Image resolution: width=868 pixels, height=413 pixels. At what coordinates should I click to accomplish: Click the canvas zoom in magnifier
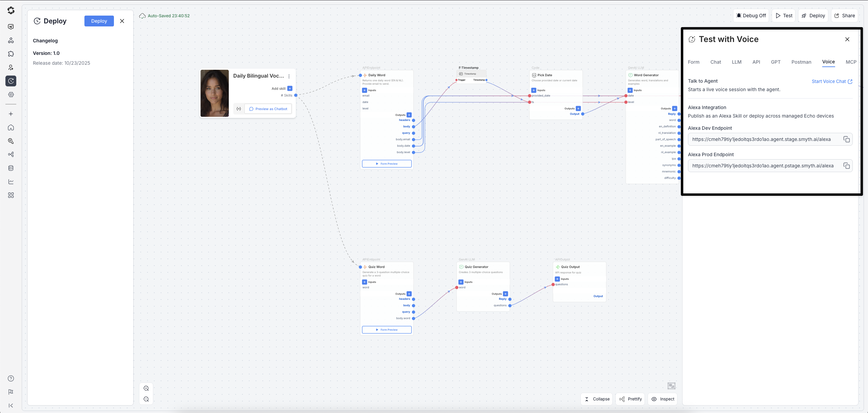(x=146, y=388)
